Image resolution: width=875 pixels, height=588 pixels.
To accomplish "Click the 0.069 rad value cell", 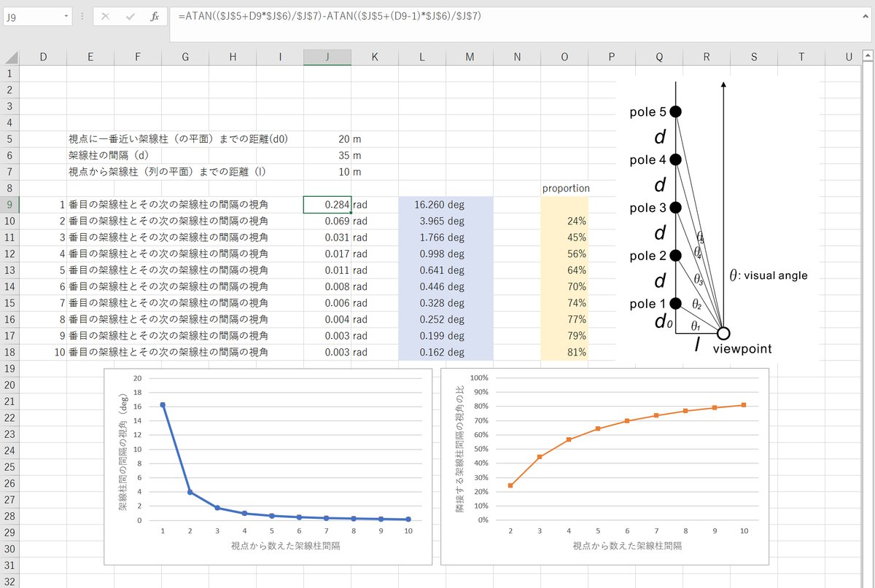I will 327,221.
